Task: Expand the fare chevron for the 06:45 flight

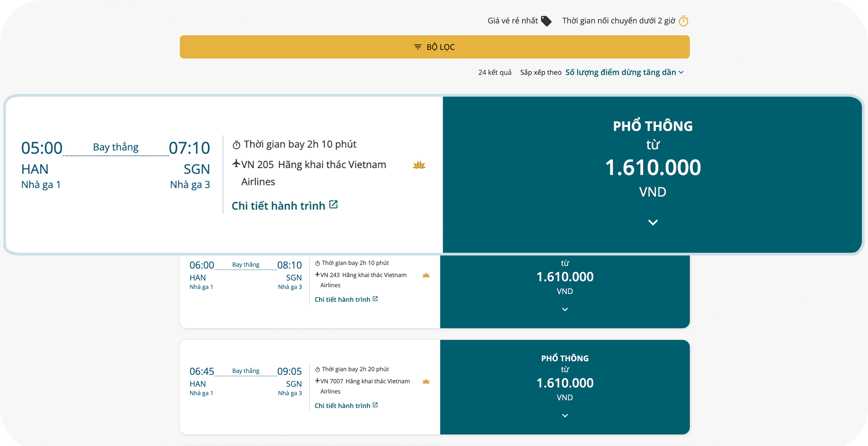Action: (565, 416)
